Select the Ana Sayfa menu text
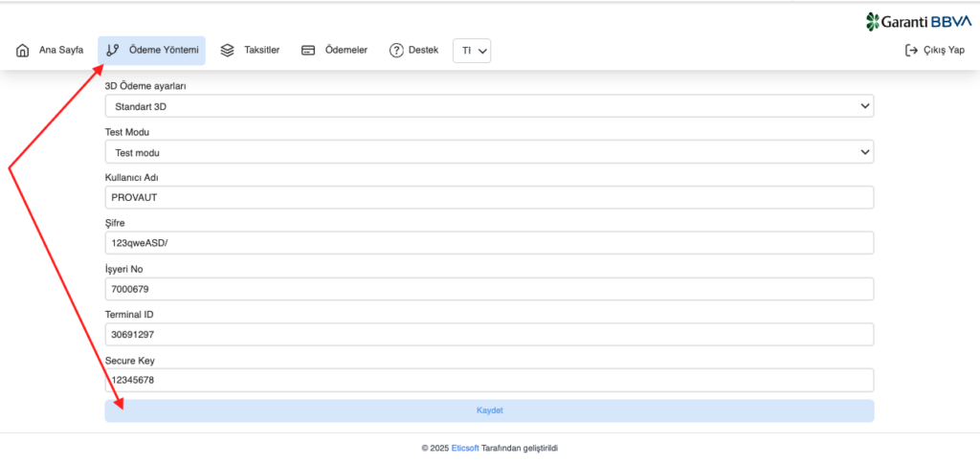 (61, 51)
